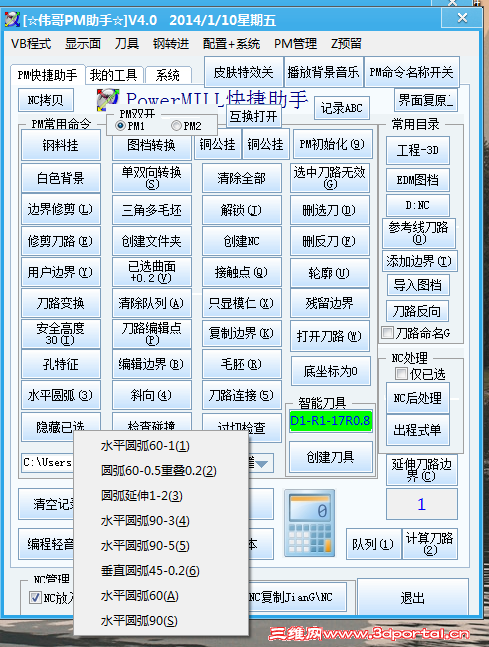Click the 互换打开 button
Screen dimensions: 489x647
253,116
